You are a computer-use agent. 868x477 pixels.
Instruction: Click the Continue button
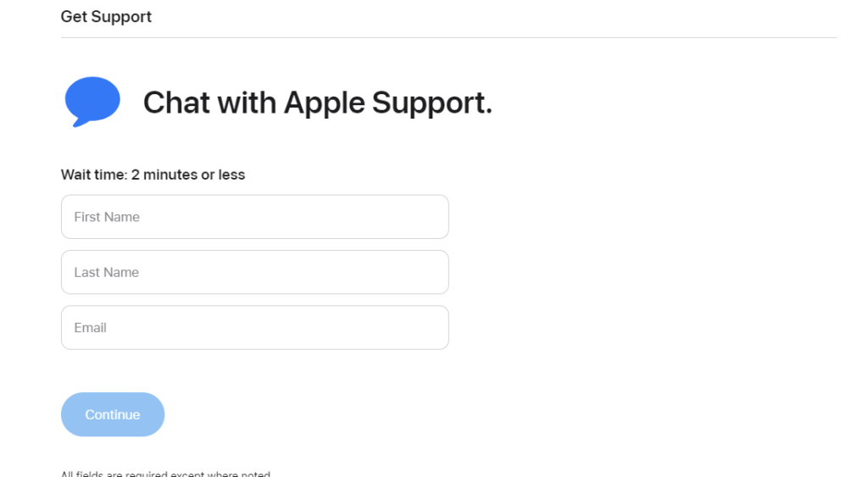113,414
